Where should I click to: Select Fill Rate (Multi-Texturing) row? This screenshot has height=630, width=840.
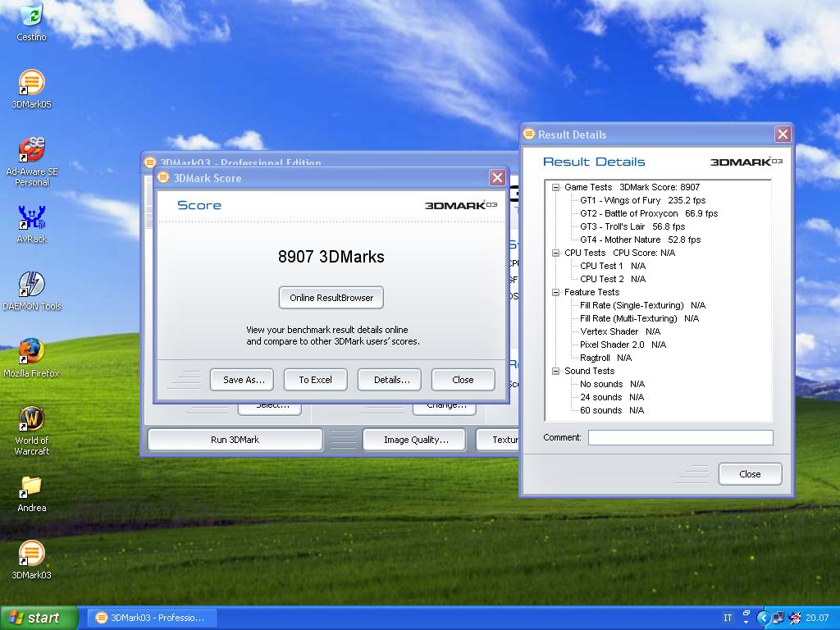click(x=640, y=319)
